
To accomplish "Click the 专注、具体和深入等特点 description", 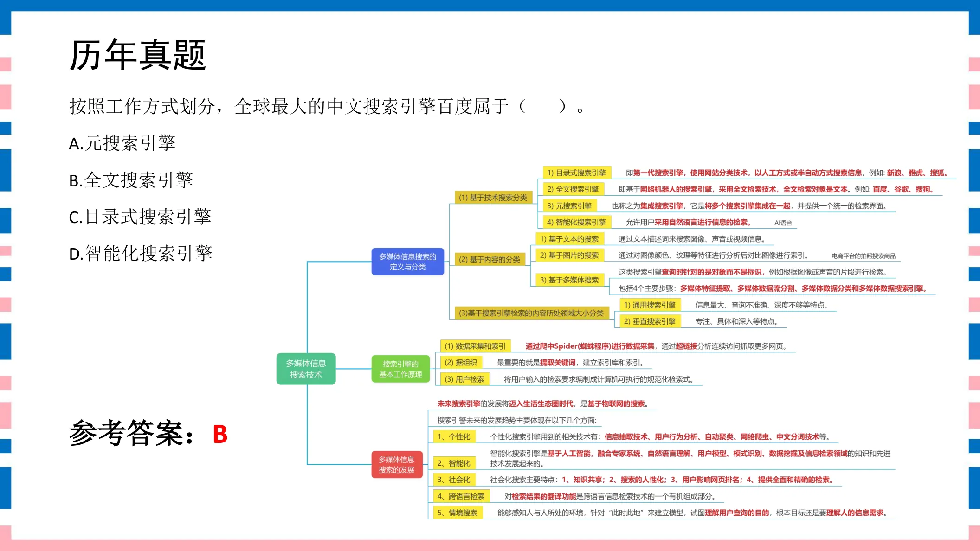I will click(x=736, y=321).
